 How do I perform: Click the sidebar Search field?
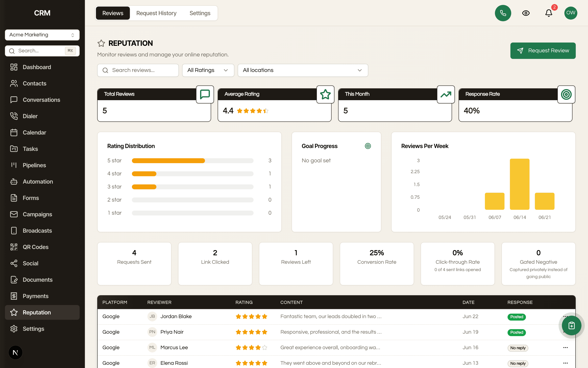42,51
